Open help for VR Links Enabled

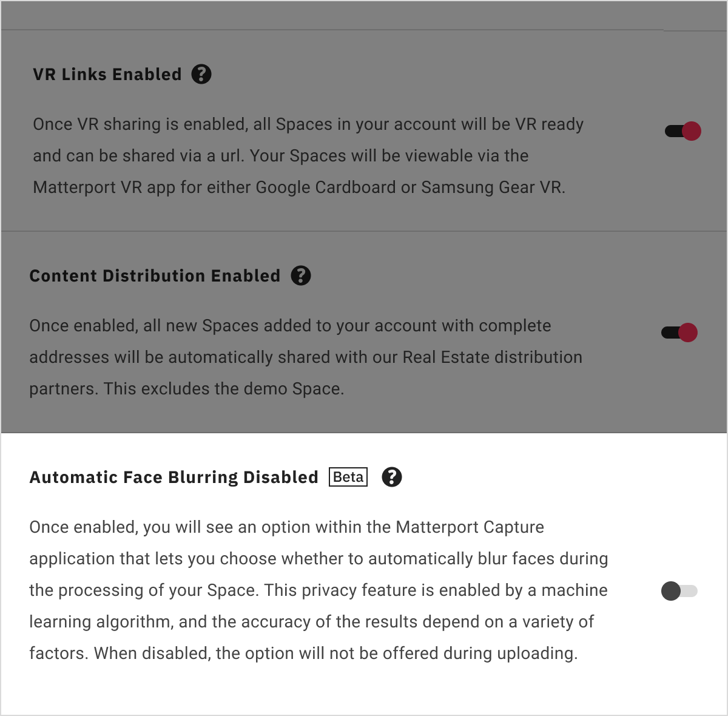click(x=201, y=74)
